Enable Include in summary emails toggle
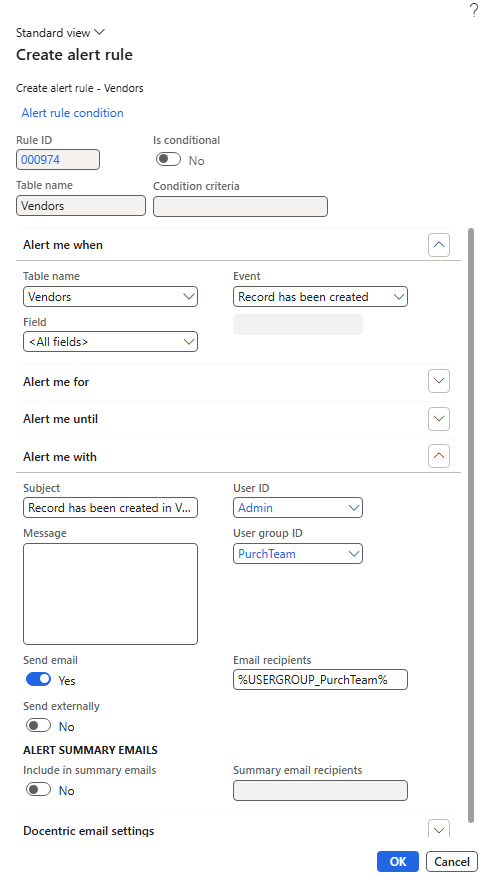This screenshot has width=490, height=883. pos(38,790)
